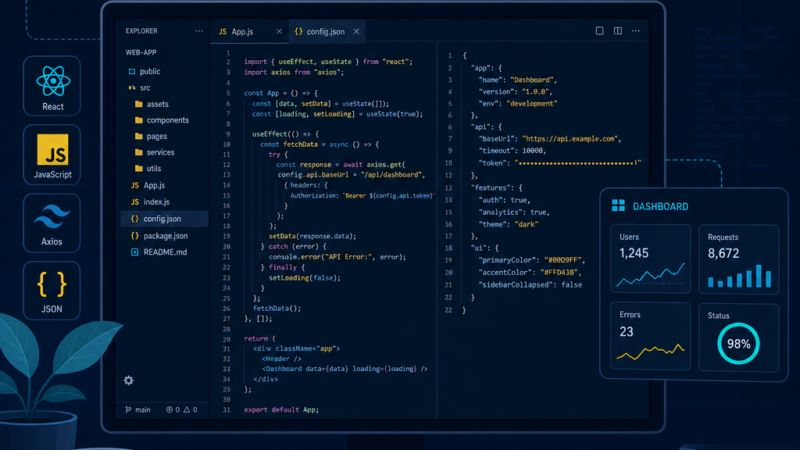Click the EXPLORER panel title
The width and height of the screenshot is (800, 450).
[141, 31]
